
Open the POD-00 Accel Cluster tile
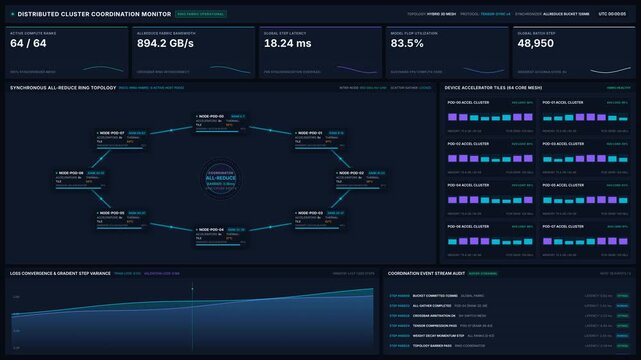coord(490,116)
